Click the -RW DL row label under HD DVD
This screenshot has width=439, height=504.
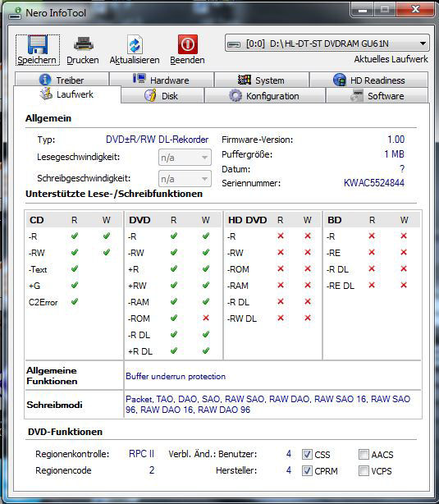(x=242, y=318)
